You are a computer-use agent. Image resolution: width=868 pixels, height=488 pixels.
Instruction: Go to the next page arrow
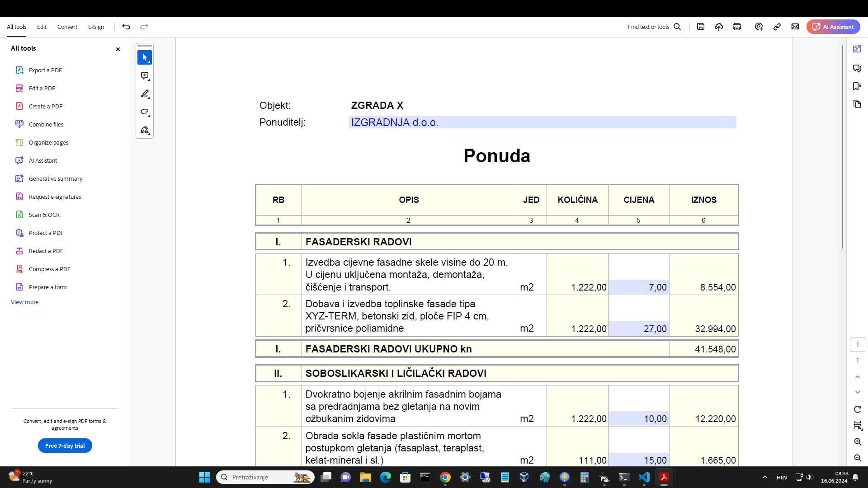pos(858,392)
